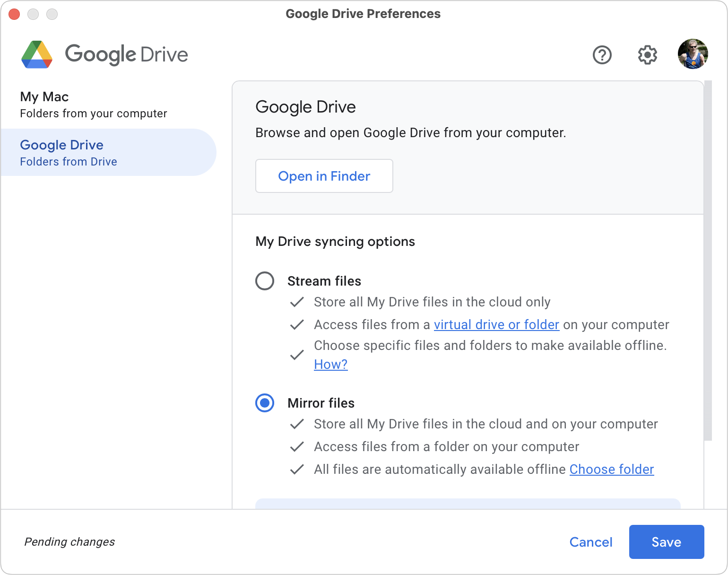This screenshot has width=728, height=575.
Task: Click checkmark next to All files automatically available offline
Action: tap(297, 470)
